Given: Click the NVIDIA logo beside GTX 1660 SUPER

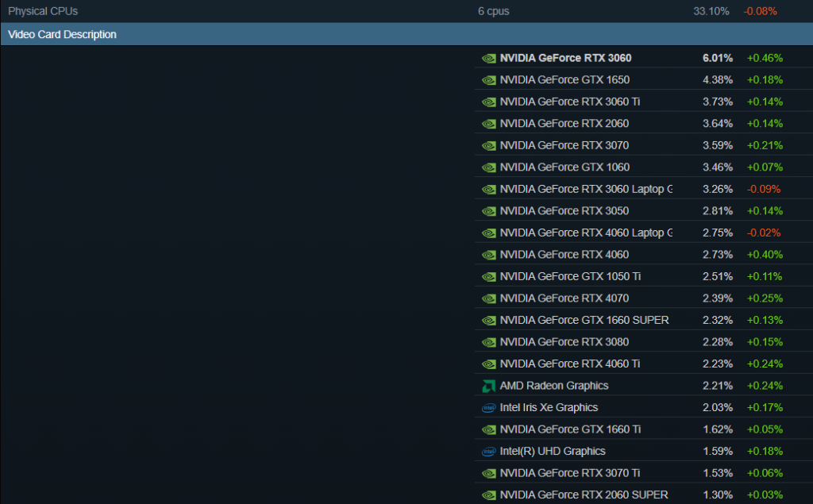Looking at the screenshot, I should [x=488, y=321].
